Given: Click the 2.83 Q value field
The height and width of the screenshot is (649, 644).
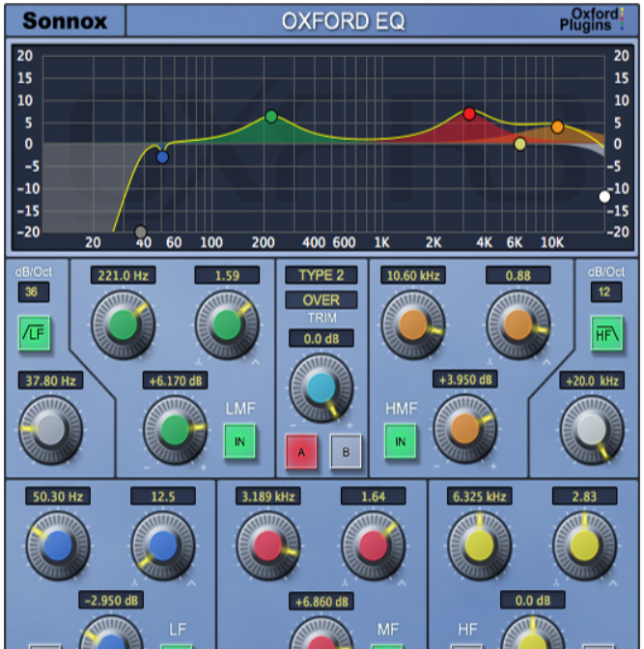Looking at the screenshot, I should click(584, 496).
